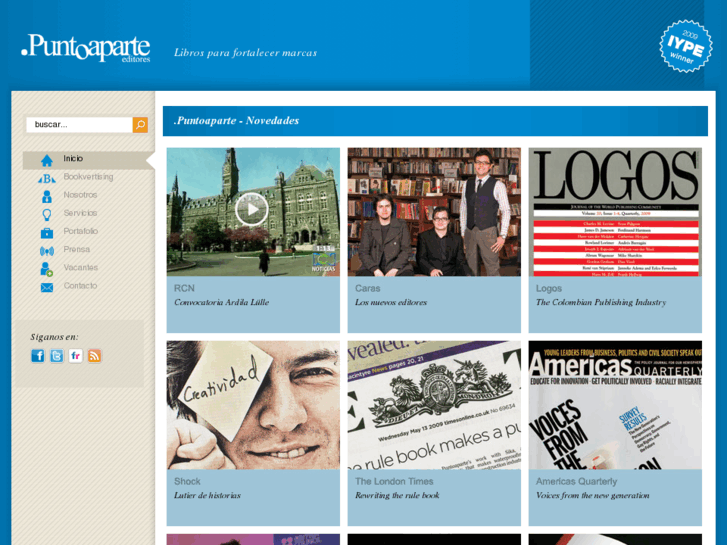Viewport: 727px width, 545px height.
Task: Click the Nosotros person icon
Action: pos(47,196)
